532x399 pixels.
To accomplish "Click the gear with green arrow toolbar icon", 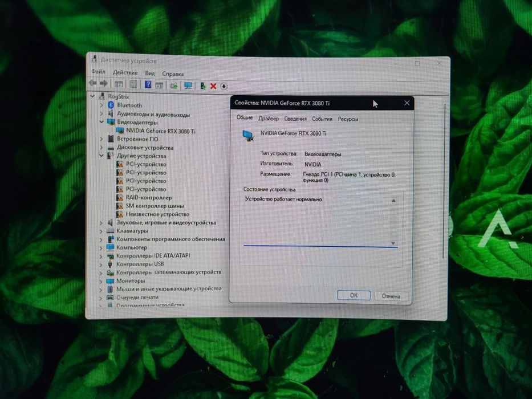I will pos(174,85).
